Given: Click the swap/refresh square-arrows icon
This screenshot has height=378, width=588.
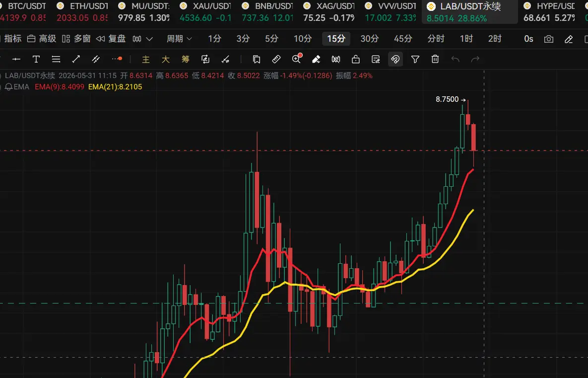Looking at the screenshot, I should (205, 59).
